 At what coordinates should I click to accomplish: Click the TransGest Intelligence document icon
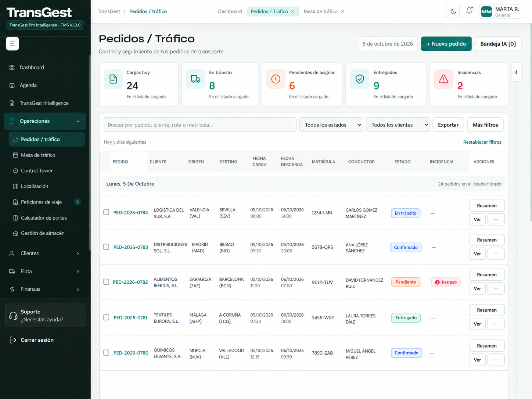[12, 103]
